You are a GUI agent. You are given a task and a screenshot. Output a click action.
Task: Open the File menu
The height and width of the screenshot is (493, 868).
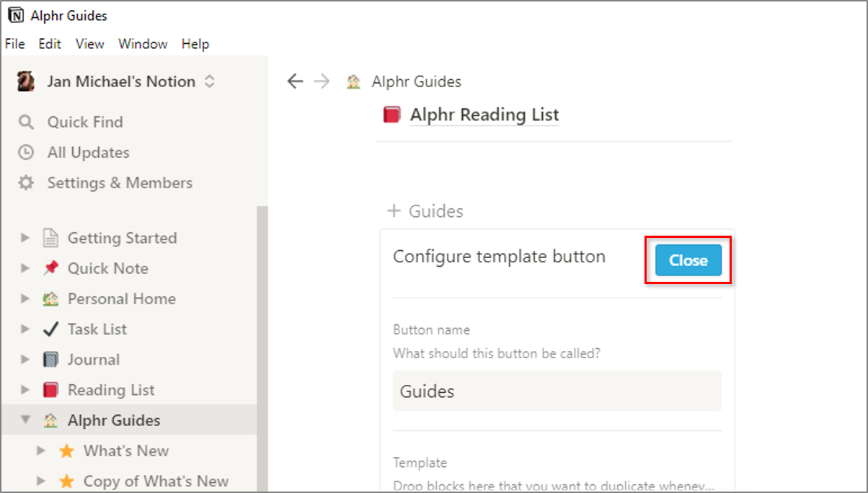(x=14, y=44)
